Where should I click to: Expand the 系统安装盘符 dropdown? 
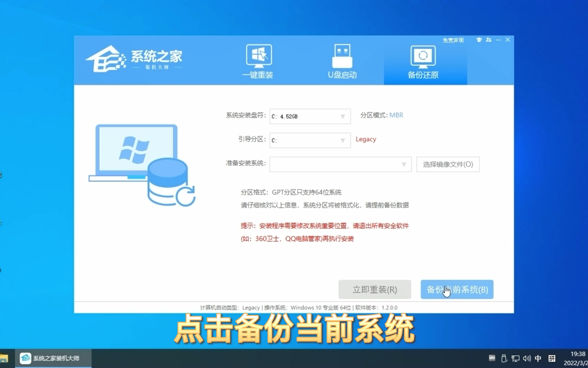[310, 116]
